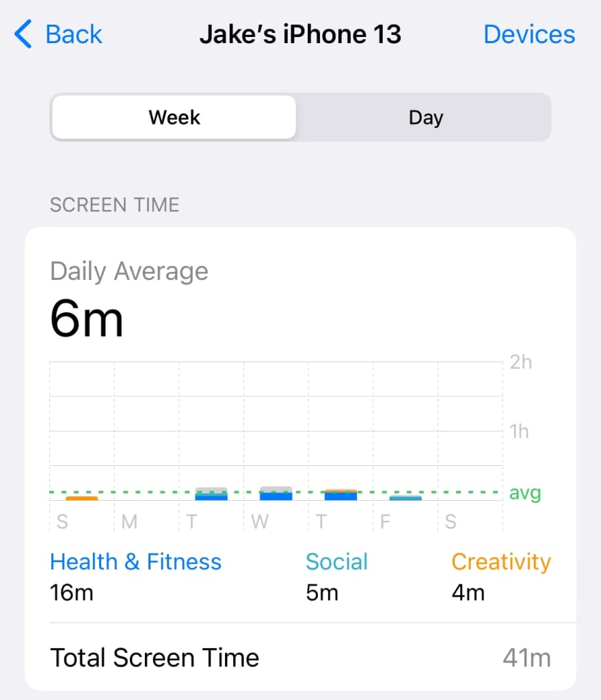Select Wednesday's usage bar in chart

click(x=276, y=493)
